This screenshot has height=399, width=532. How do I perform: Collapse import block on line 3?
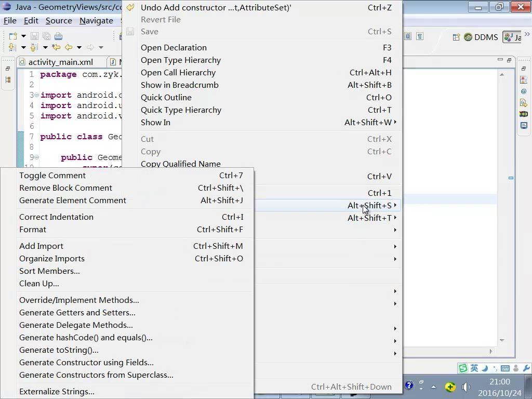pyautogui.click(x=37, y=95)
